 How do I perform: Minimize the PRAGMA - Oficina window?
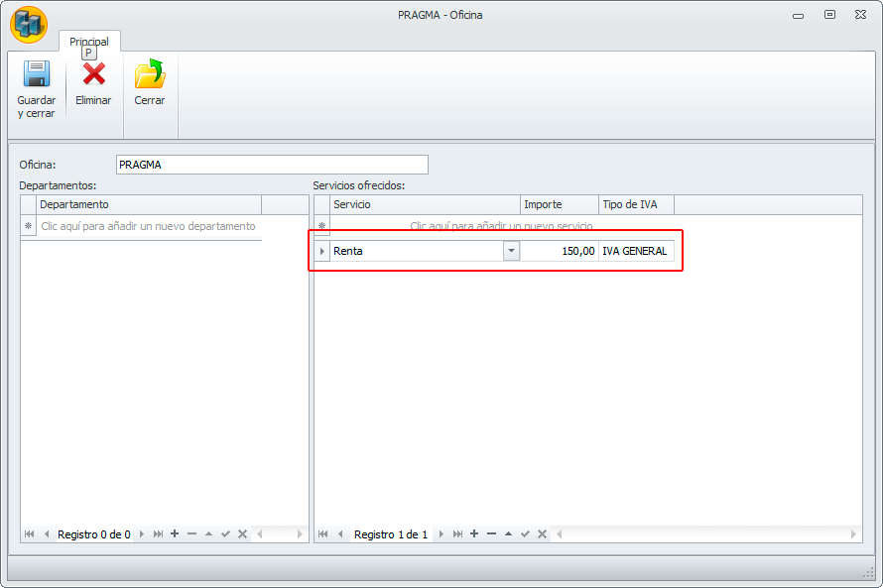click(x=798, y=16)
